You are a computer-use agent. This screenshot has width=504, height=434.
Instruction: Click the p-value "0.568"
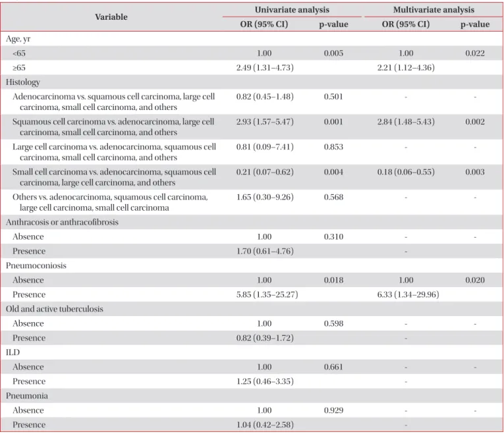[333, 197]
